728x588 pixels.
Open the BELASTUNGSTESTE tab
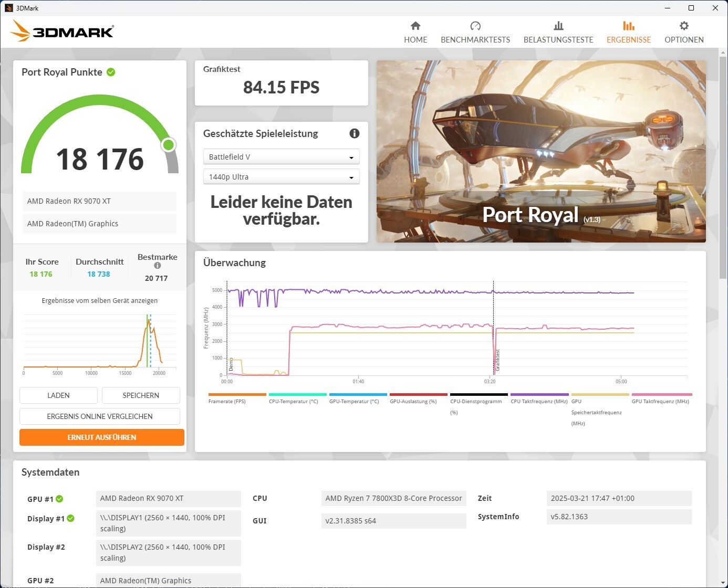point(558,33)
